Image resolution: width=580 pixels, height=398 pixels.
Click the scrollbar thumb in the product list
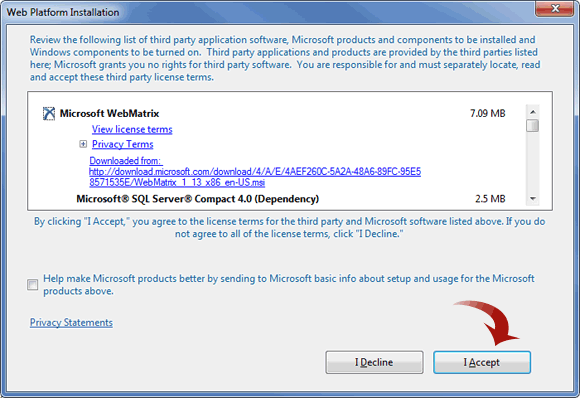tap(533, 125)
